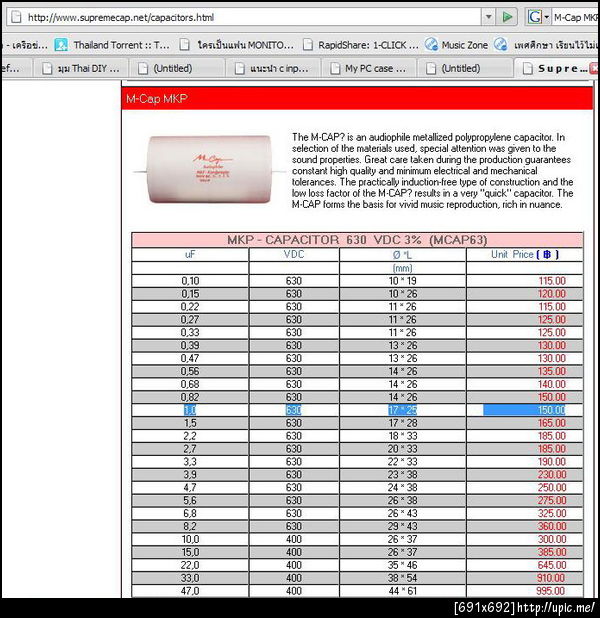Click the 385.00 price cell
The width and height of the screenshot is (600, 618).
coord(525,552)
